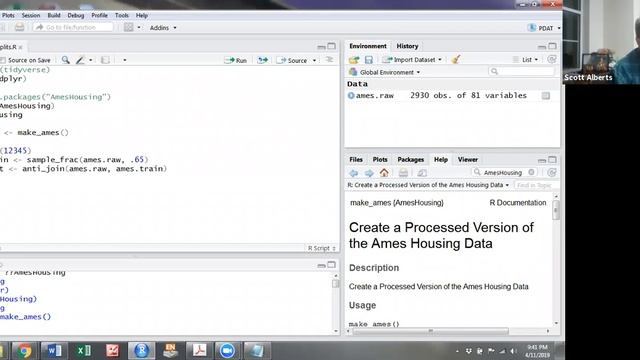This screenshot has height=360, width=640.
Task: Toggle the Source on Save checkbox
Action: pos(3,60)
